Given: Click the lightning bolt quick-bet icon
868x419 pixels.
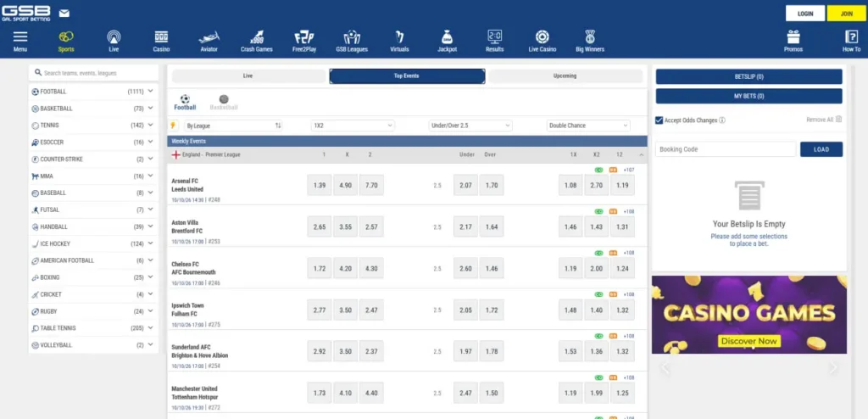Looking at the screenshot, I should tap(174, 126).
